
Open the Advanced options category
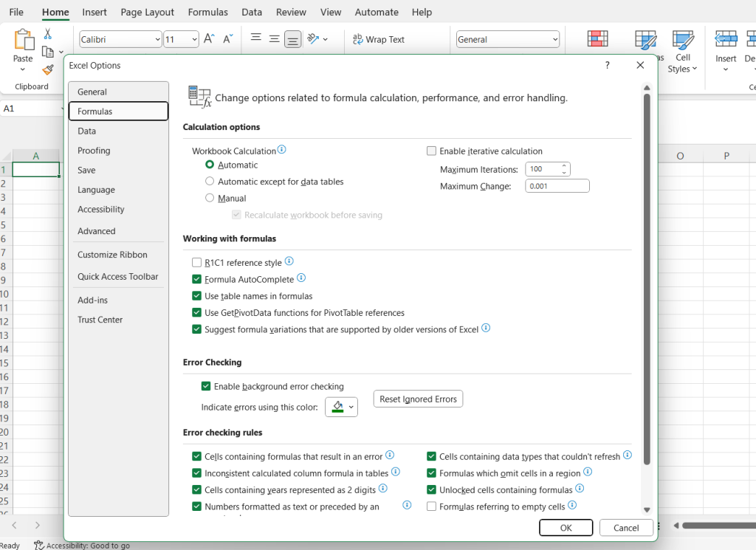97,231
